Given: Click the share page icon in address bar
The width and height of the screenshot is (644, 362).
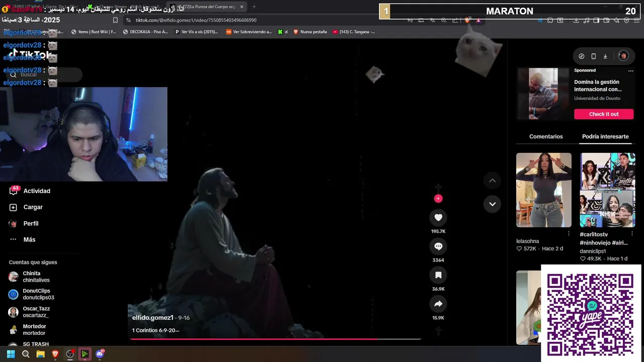Looking at the screenshot, I should [x=455, y=20].
